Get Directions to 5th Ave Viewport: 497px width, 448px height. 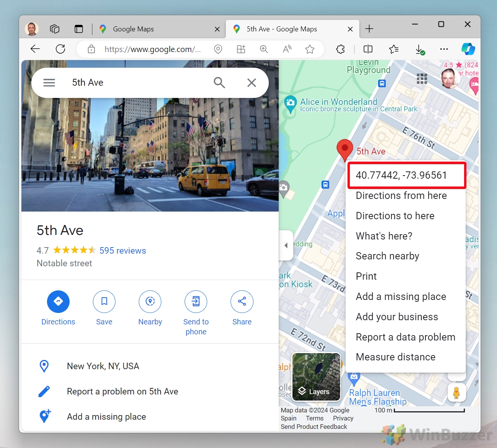(58, 308)
